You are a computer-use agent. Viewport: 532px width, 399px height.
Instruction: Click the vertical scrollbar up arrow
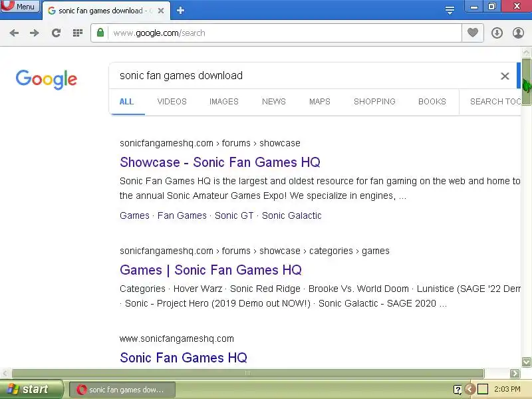(x=526, y=53)
